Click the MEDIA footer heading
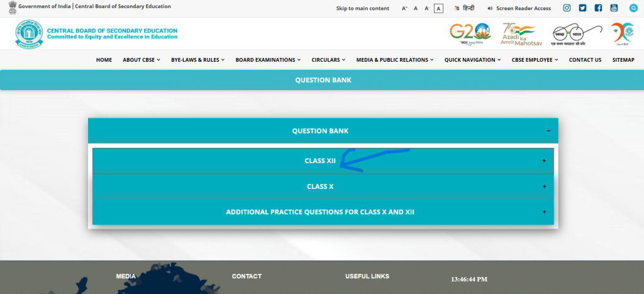644x294 pixels. click(x=126, y=276)
